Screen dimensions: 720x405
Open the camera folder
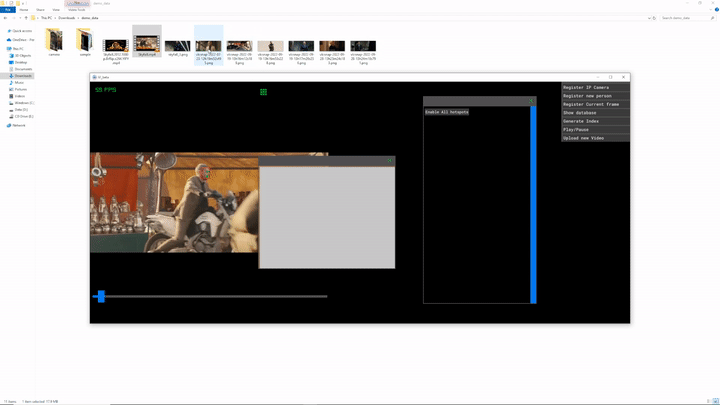tap(54, 42)
